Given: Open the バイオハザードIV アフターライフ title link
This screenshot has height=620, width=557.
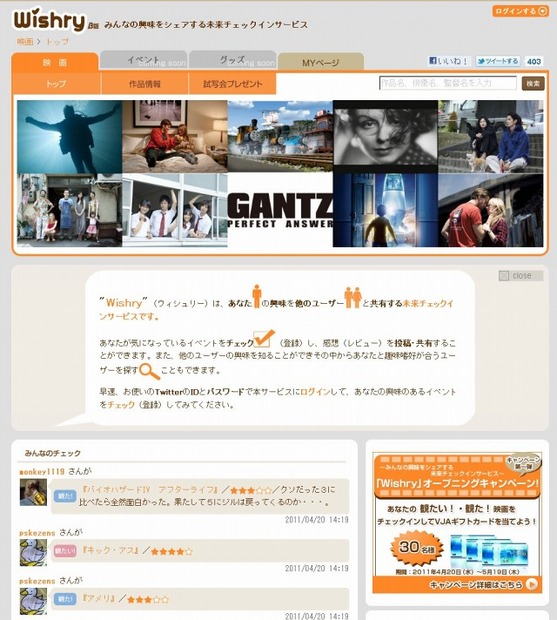Looking at the screenshot, I should point(149,490).
